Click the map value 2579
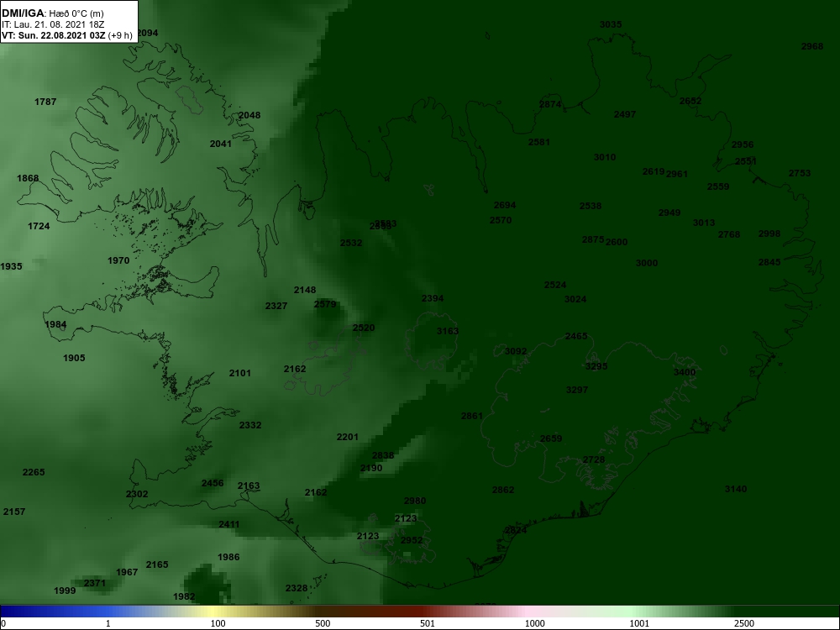The height and width of the screenshot is (630, 840). (x=325, y=304)
